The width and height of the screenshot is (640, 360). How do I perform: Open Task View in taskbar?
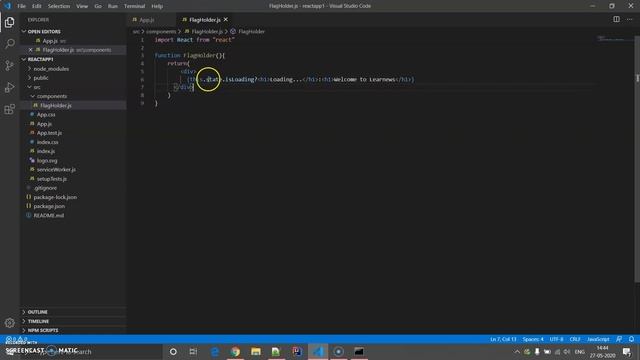(x=193, y=351)
